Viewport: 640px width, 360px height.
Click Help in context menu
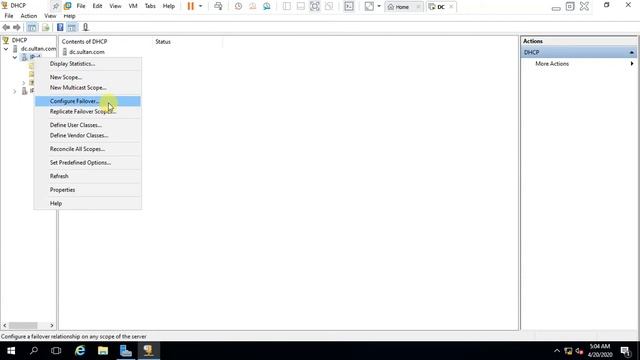(x=88, y=203)
